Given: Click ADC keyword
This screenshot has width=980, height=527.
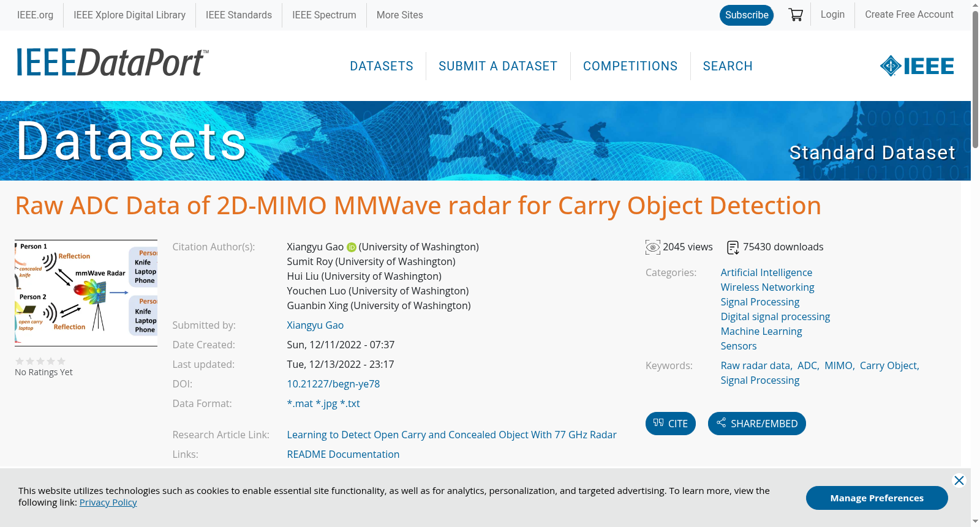Looking at the screenshot, I should click(x=807, y=366).
